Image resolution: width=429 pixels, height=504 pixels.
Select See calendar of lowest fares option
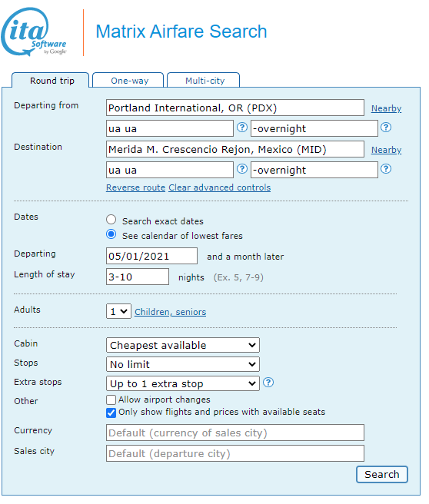111,234
